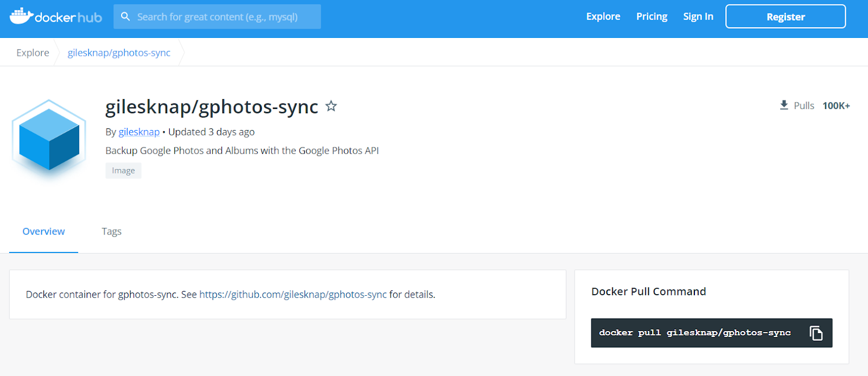Viewport: 868px width, 376px height.
Task: Click the Docker Hub whale logo
Action: click(55, 16)
